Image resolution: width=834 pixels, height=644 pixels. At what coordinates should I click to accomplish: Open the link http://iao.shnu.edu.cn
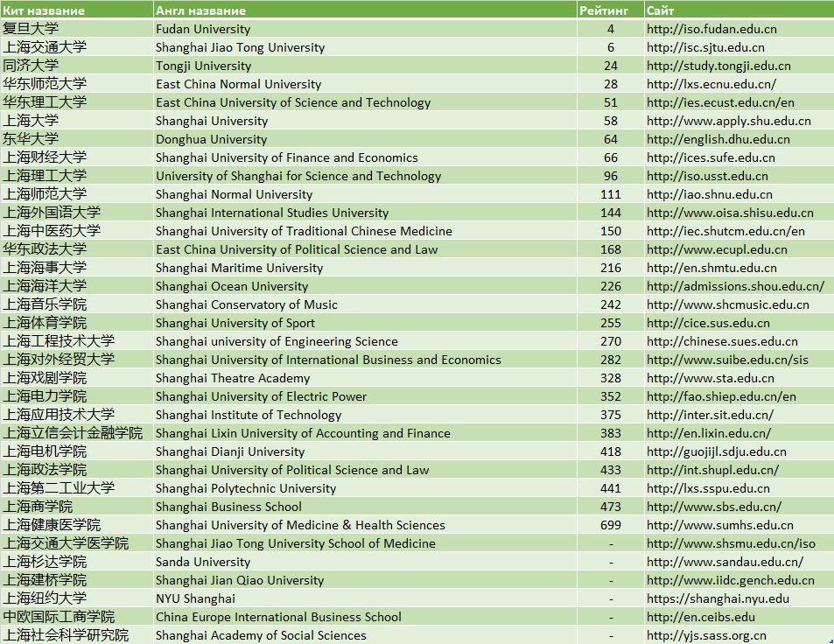[x=710, y=194]
